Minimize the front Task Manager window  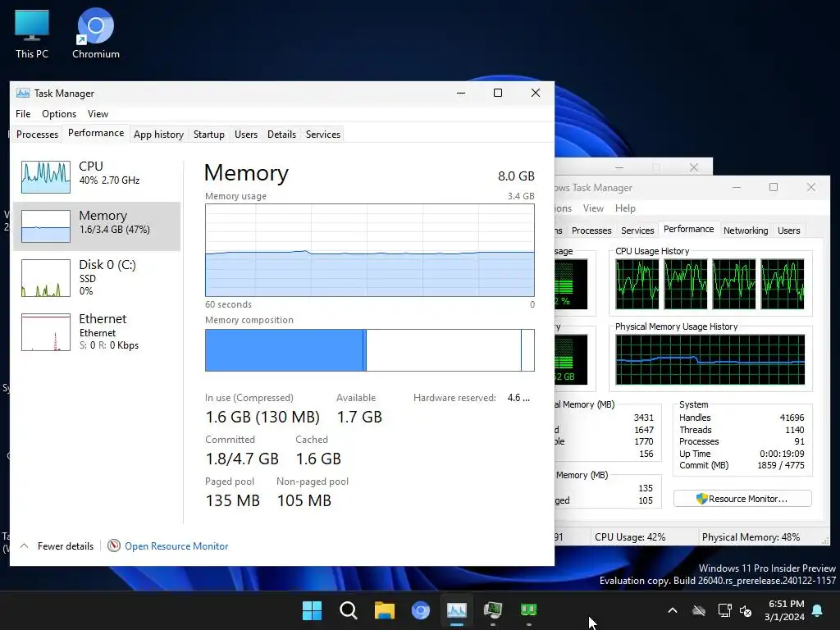[461, 93]
